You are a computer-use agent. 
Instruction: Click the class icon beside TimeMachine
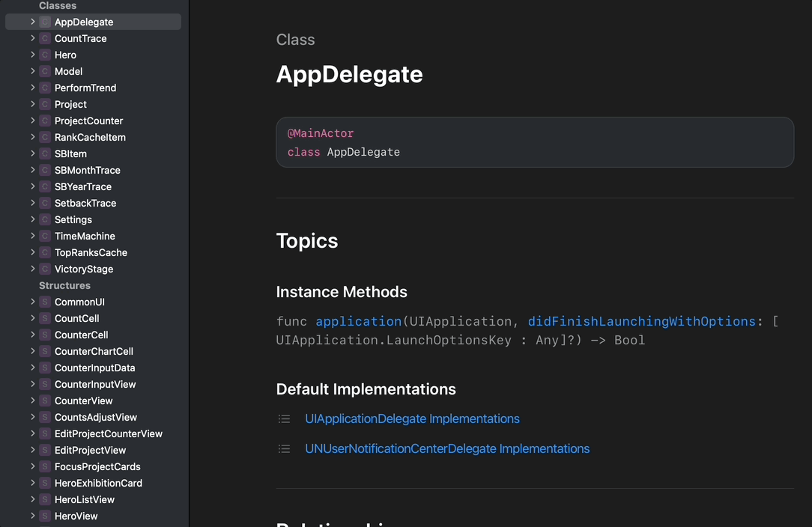[45, 237]
